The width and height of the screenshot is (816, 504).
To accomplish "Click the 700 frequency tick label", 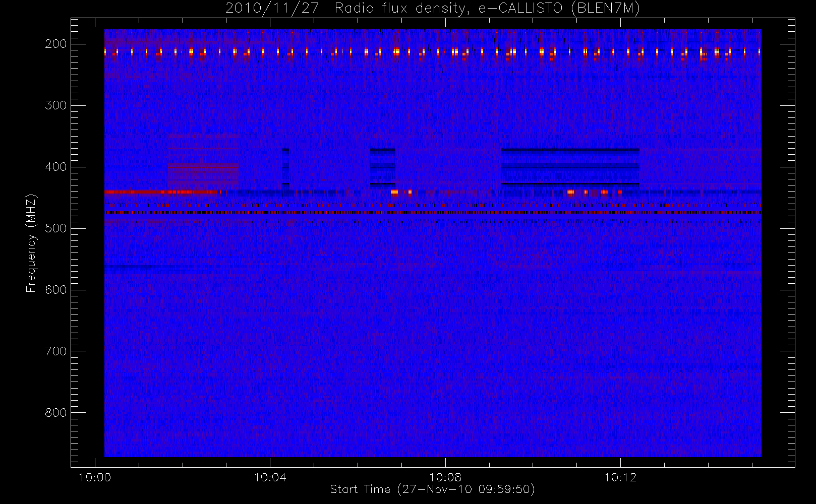I will pos(55,351).
